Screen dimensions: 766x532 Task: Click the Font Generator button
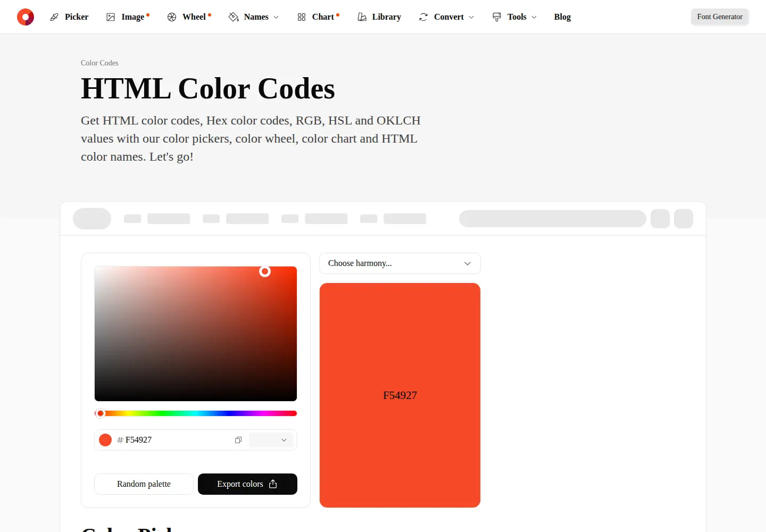(x=720, y=17)
